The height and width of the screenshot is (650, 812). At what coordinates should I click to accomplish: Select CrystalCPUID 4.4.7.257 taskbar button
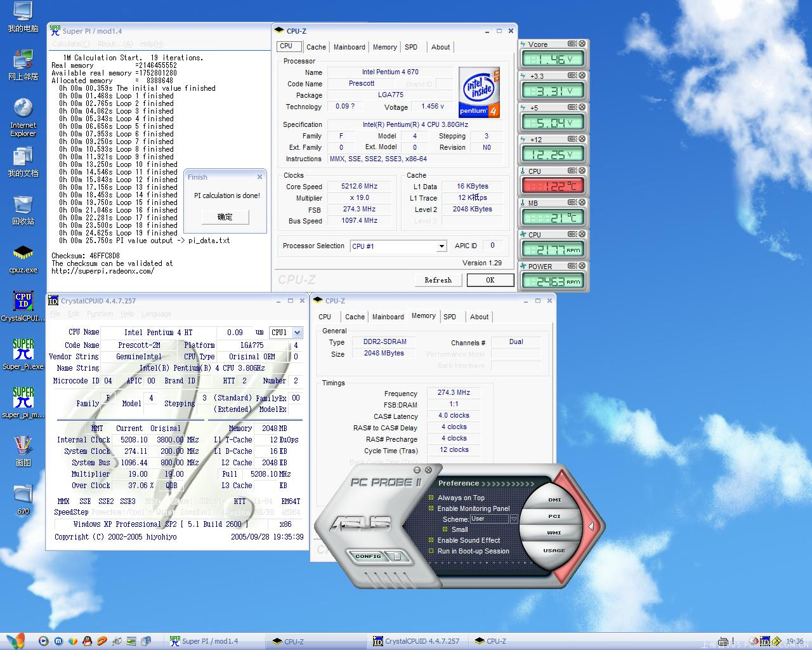tap(417, 641)
